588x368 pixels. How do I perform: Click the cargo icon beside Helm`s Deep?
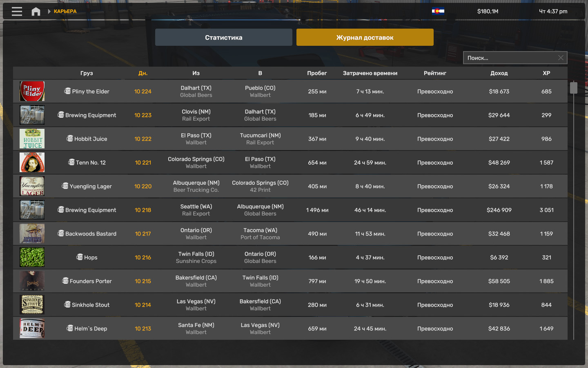tap(70, 328)
